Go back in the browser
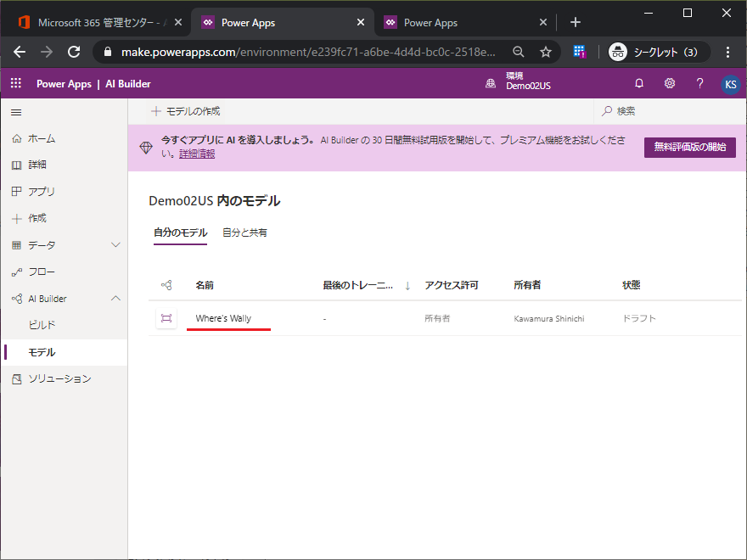 click(20, 52)
